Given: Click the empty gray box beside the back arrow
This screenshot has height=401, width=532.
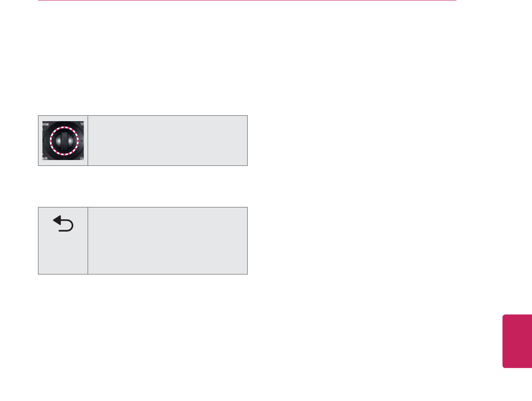Looking at the screenshot, I should [x=167, y=240].
